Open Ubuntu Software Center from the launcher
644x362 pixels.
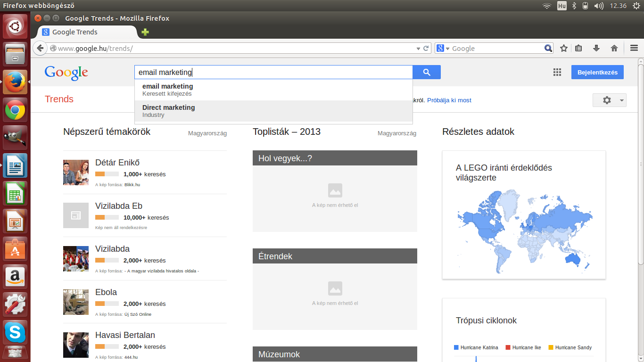pyautogui.click(x=15, y=249)
